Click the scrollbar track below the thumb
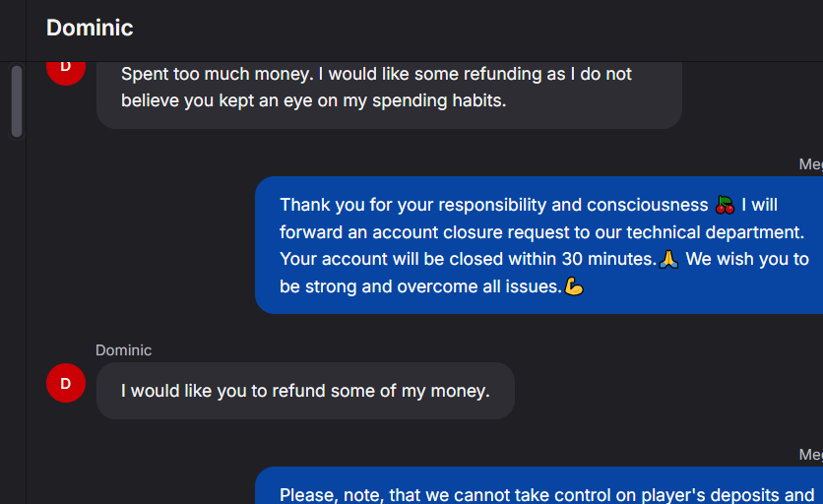The width and height of the screenshot is (823, 504). pos(17,315)
